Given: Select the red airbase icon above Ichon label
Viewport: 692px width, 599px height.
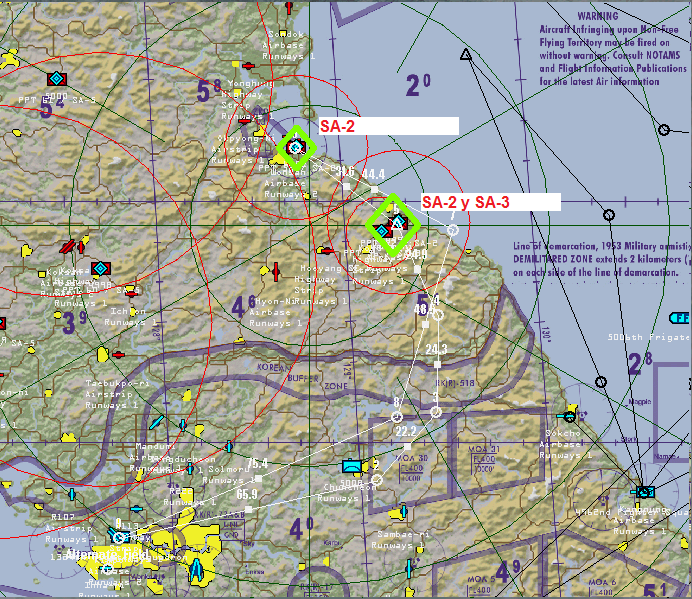Looking at the screenshot, I should 132,293.
